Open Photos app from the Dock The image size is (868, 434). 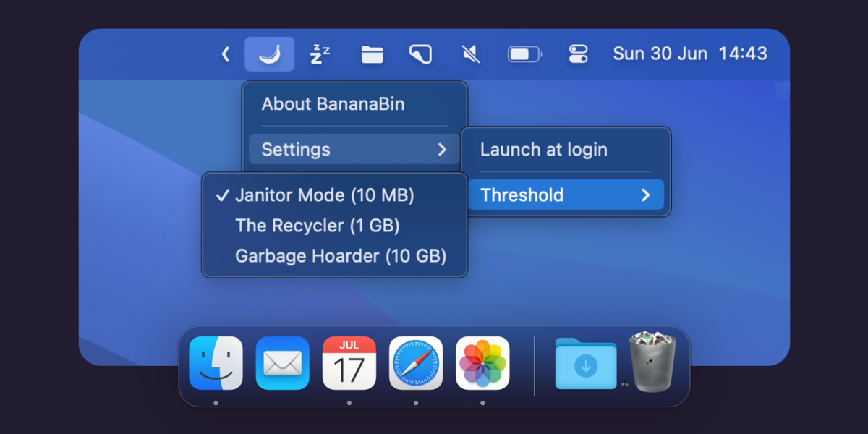click(482, 363)
